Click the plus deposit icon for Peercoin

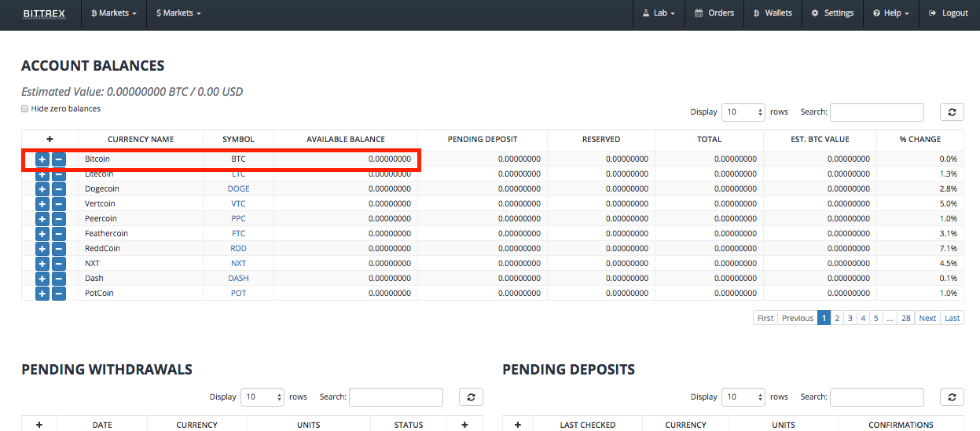point(42,219)
